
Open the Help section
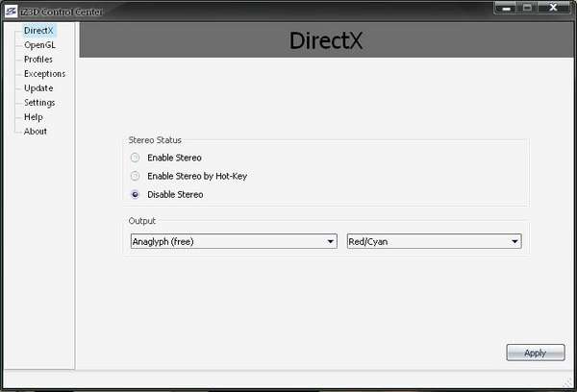click(x=34, y=117)
